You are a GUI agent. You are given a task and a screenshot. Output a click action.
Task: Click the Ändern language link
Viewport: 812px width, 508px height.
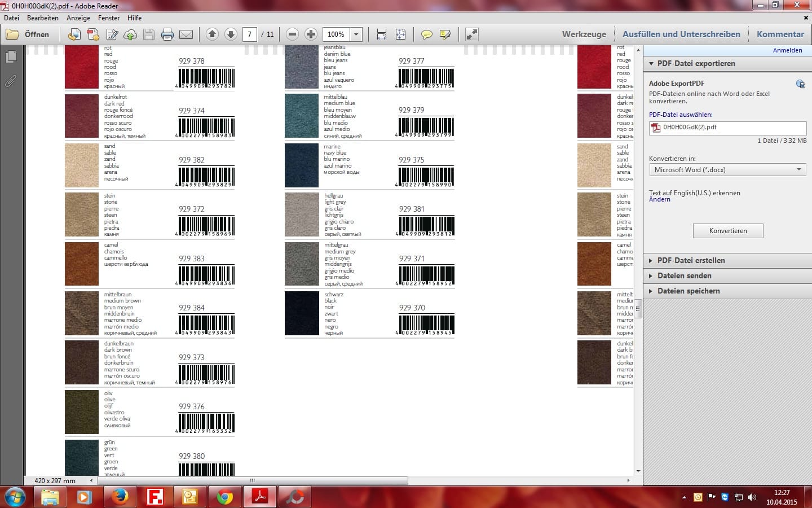tap(660, 200)
